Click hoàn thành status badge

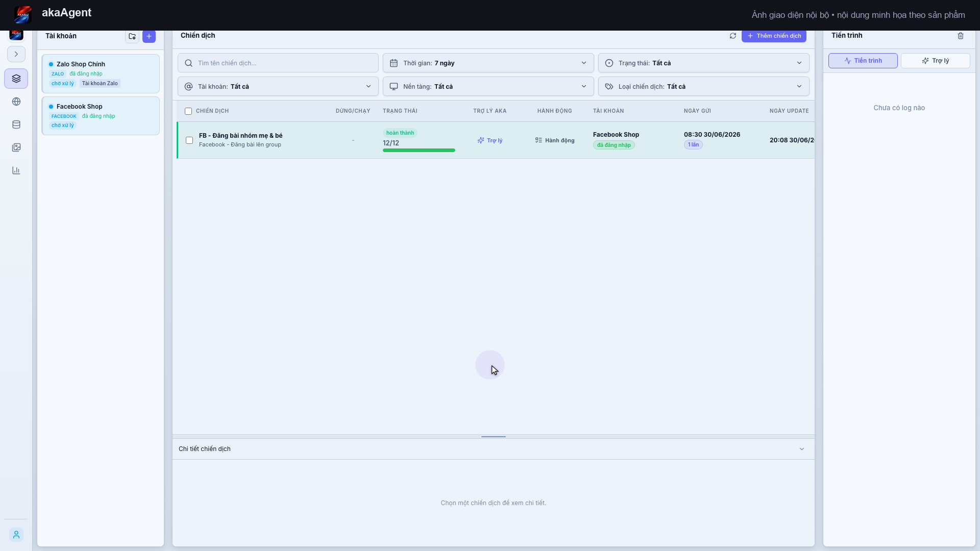tap(400, 133)
